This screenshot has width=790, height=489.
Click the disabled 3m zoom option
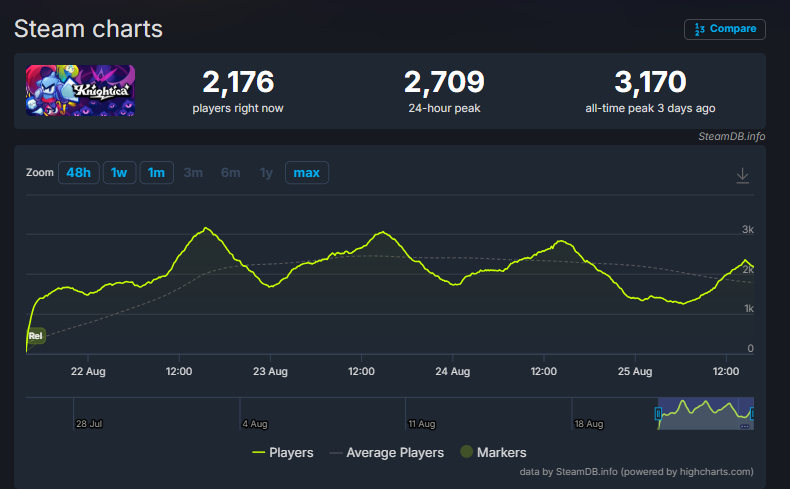click(193, 173)
